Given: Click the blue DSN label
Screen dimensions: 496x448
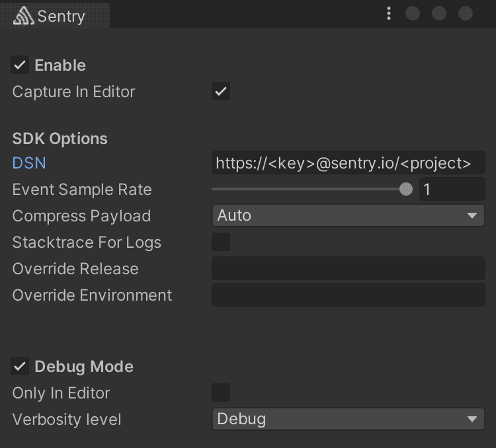Looking at the screenshot, I should [x=29, y=163].
